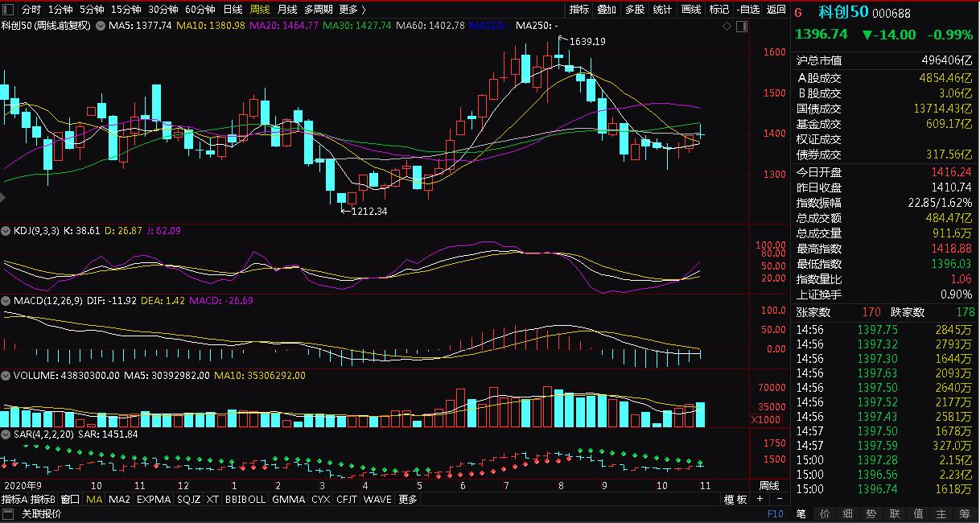Open the 更多 periods menu at top
The image size is (980, 523).
tap(352, 10)
